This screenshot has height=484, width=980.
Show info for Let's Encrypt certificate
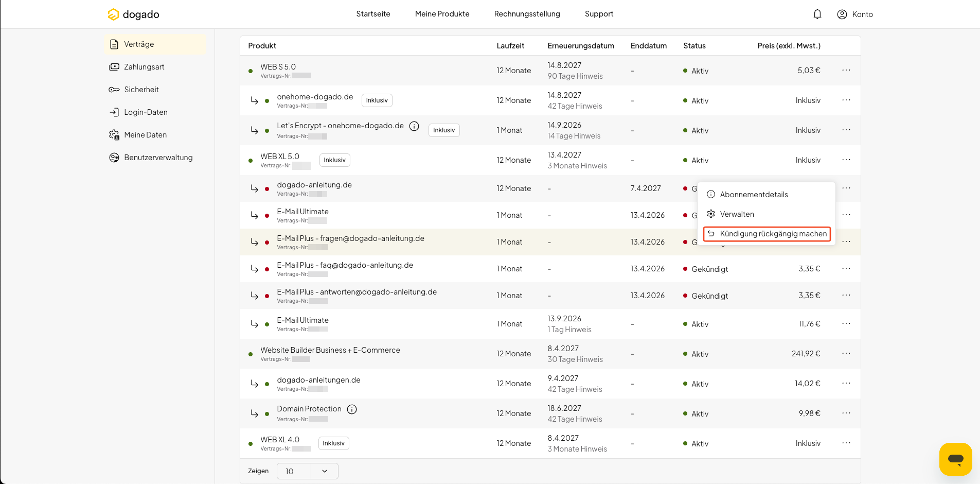tap(414, 126)
